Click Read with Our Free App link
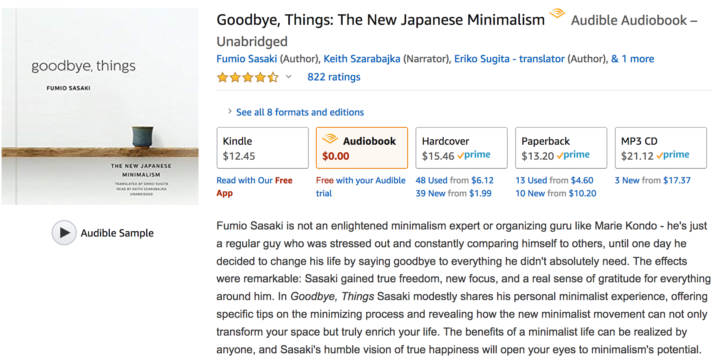This screenshot has height=362, width=720. 254,187
